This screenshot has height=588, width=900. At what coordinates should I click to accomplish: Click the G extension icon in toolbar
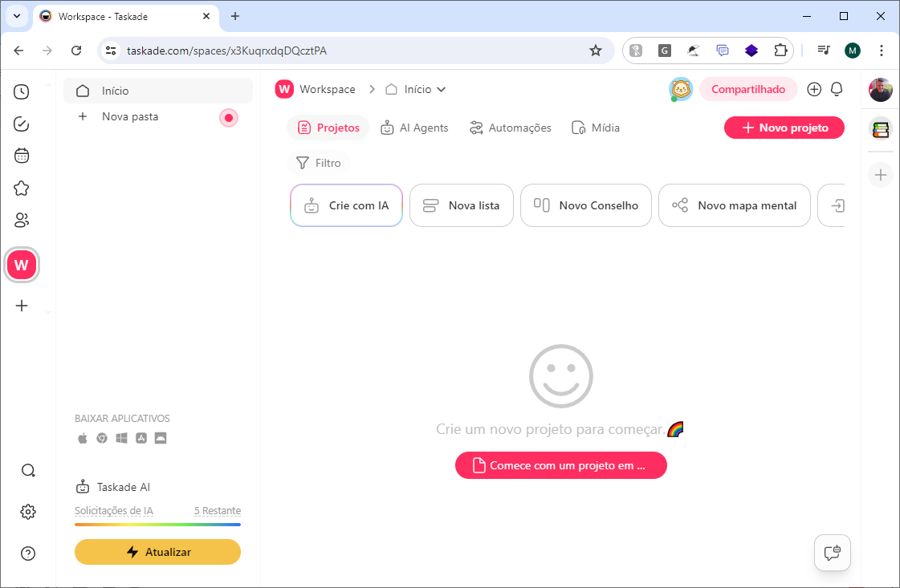(665, 51)
